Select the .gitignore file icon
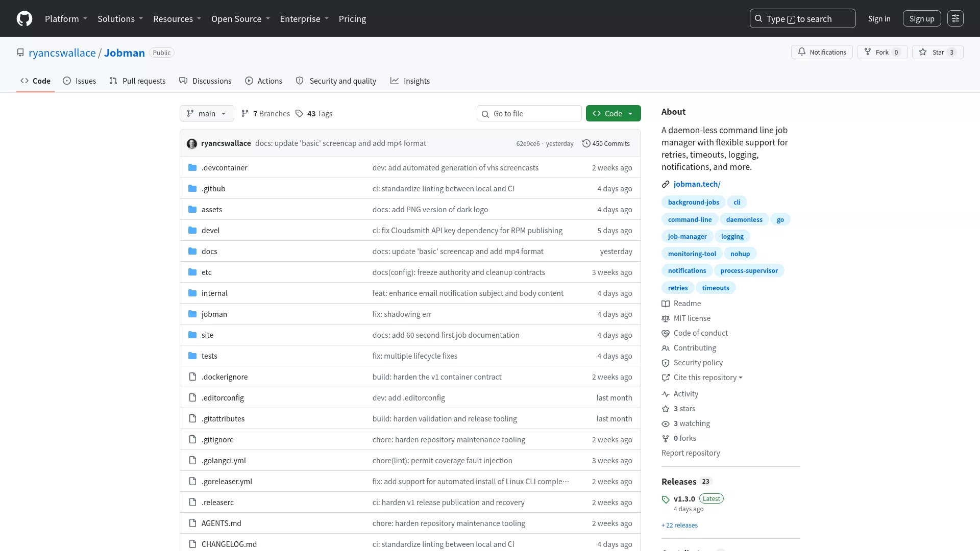Image resolution: width=980 pixels, height=551 pixels. pos(192,440)
